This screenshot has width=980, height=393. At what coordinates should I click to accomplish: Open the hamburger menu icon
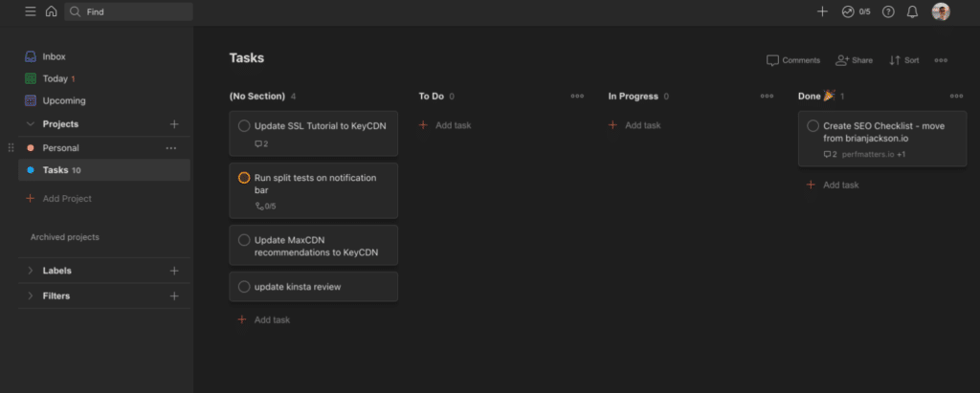pyautogui.click(x=30, y=11)
